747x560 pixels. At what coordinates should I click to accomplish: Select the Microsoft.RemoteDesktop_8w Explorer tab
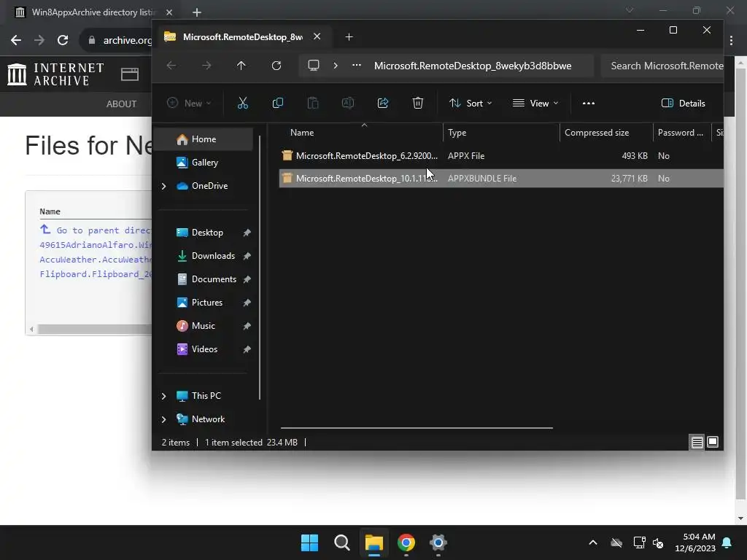tap(242, 36)
